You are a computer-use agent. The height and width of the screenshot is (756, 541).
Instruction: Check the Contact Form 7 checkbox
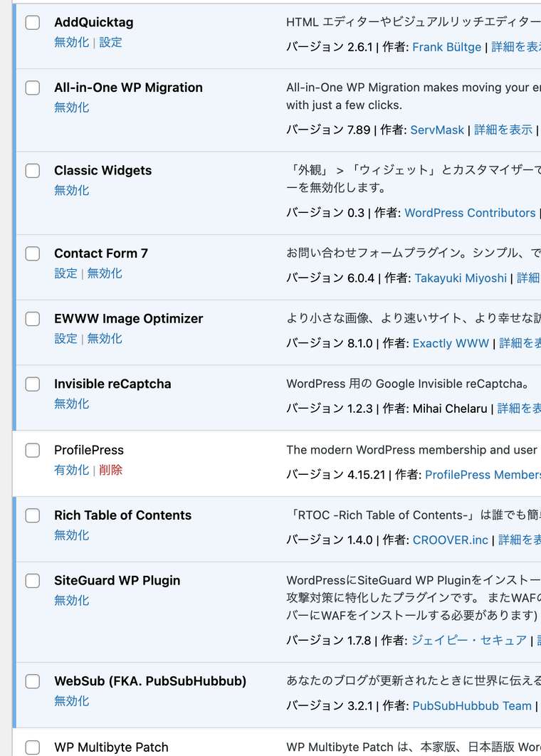click(x=32, y=253)
